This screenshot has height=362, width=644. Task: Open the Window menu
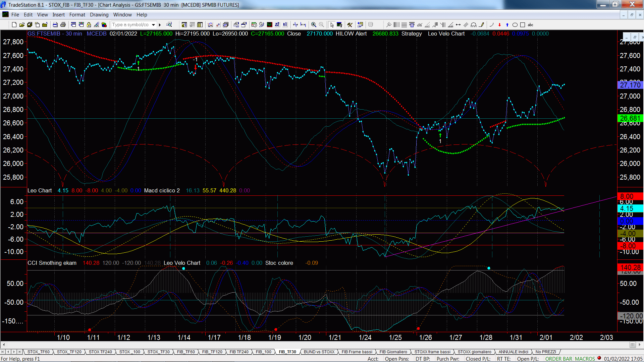click(x=122, y=15)
